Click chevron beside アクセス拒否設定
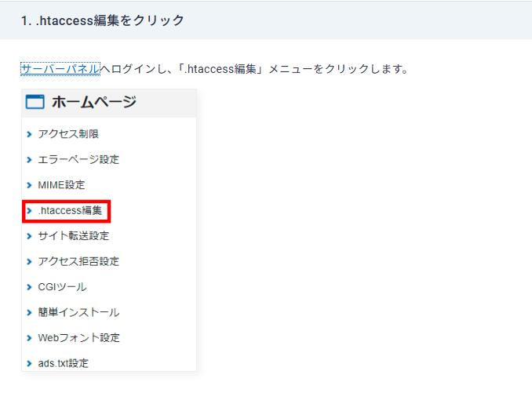The width and height of the screenshot is (532, 400). pyautogui.click(x=29, y=262)
